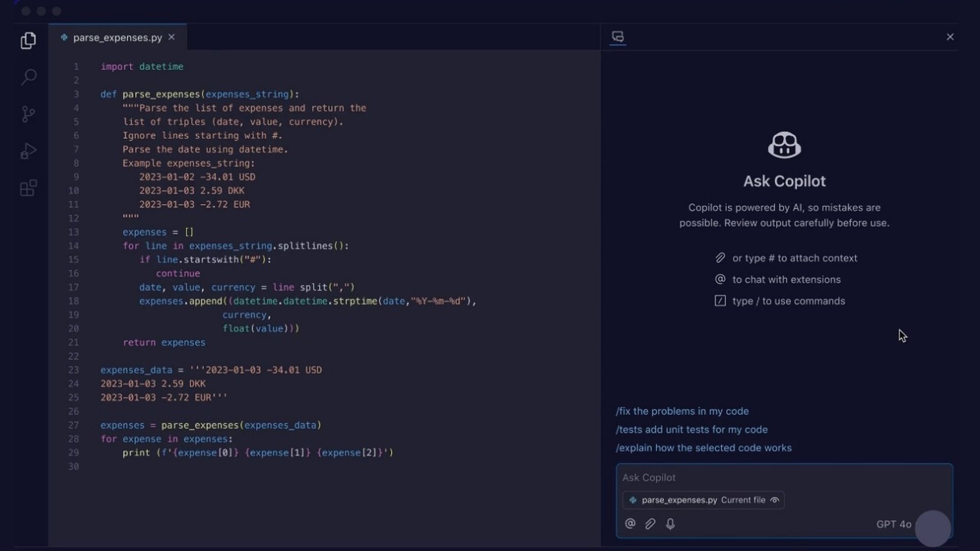Run /explain how the selected code works

tap(704, 448)
